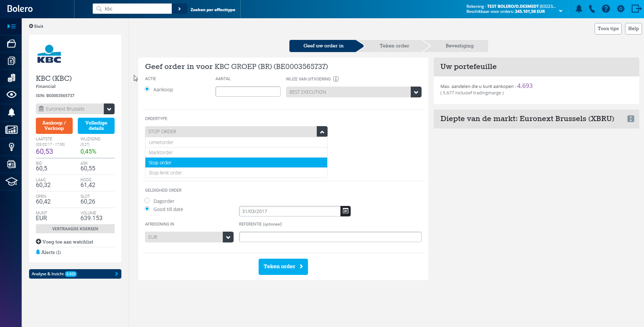Click the Vertraagde koersen bar
Image resolution: width=644 pixels, height=327 pixels.
[x=75, y=229]
